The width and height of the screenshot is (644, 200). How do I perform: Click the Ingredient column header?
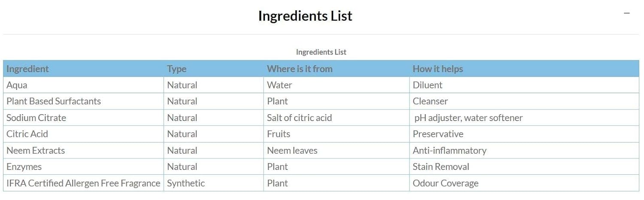click(x=27, y=69)
